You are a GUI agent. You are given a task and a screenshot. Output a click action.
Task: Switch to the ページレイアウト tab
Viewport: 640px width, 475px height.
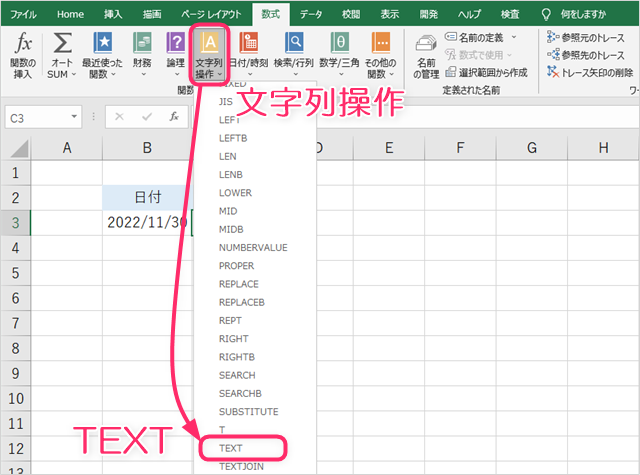pos(211,14)
